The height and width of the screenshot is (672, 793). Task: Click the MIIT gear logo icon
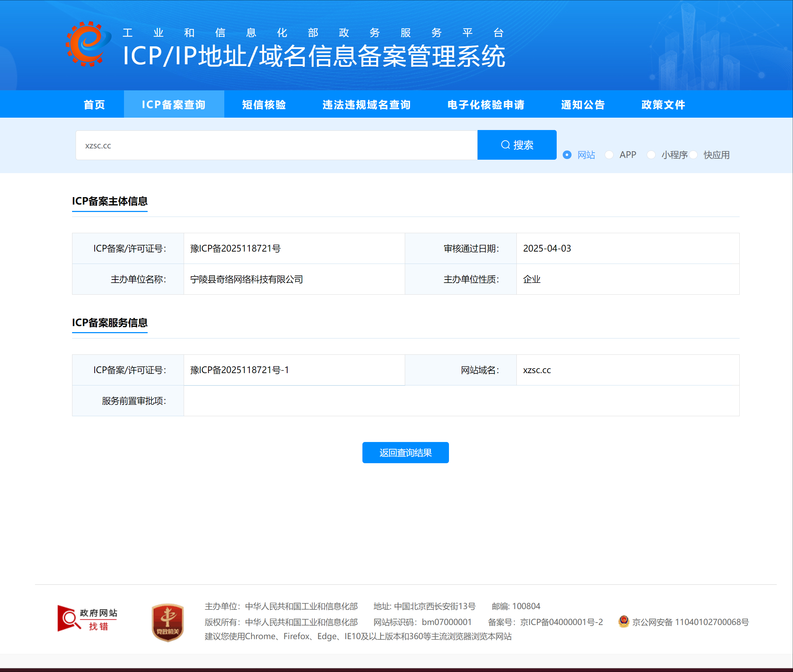pyautogui.click(x=88, y=44)
